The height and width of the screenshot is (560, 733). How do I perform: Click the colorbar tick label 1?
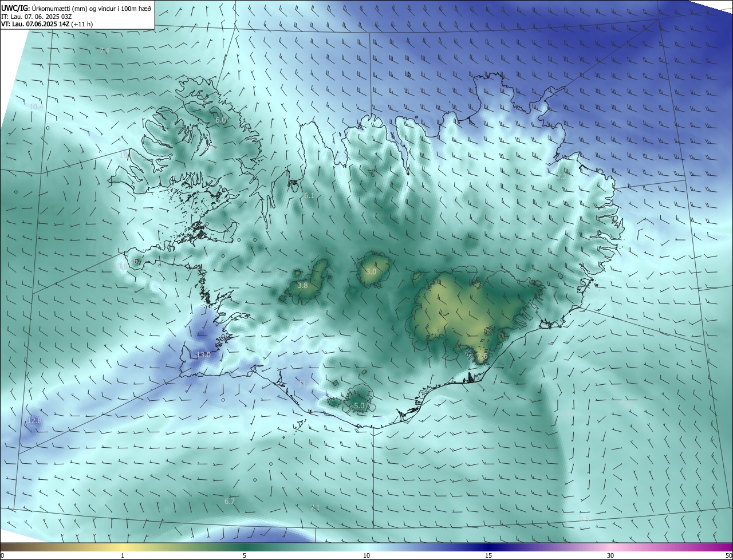tap(123, 555)
